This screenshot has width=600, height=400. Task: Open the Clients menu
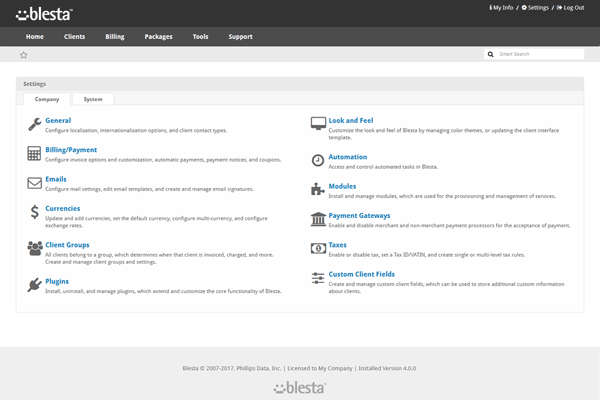coord(74,37)
